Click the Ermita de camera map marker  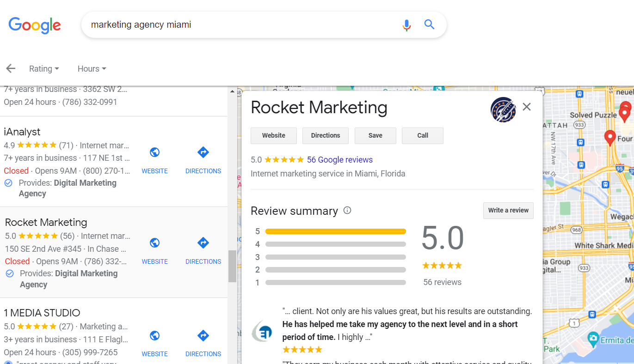[x=593, y=340]
